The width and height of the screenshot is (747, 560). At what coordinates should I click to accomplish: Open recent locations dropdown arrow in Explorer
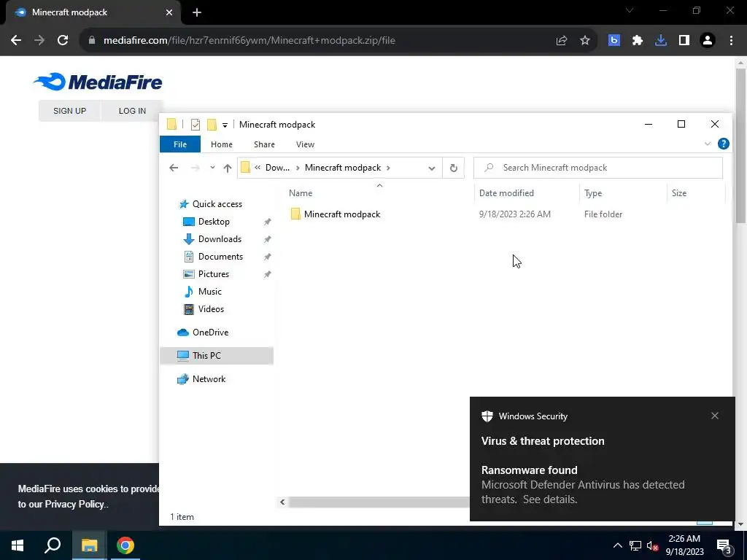point(212,168)
